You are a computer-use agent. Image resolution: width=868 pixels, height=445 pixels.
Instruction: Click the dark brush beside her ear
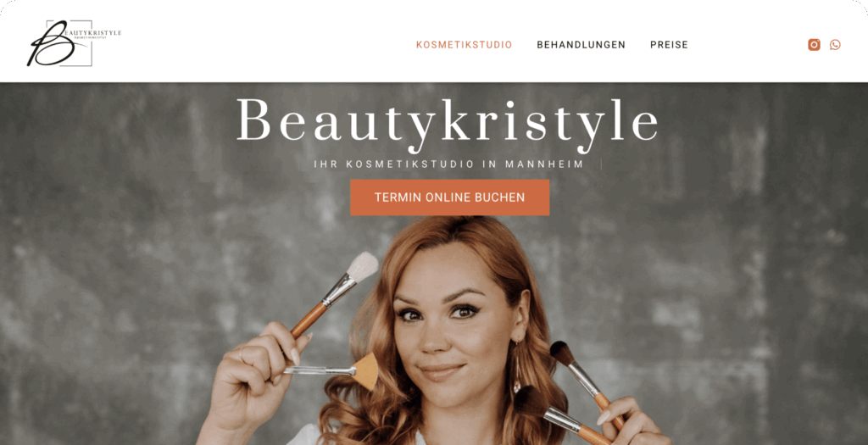[586, 382]
